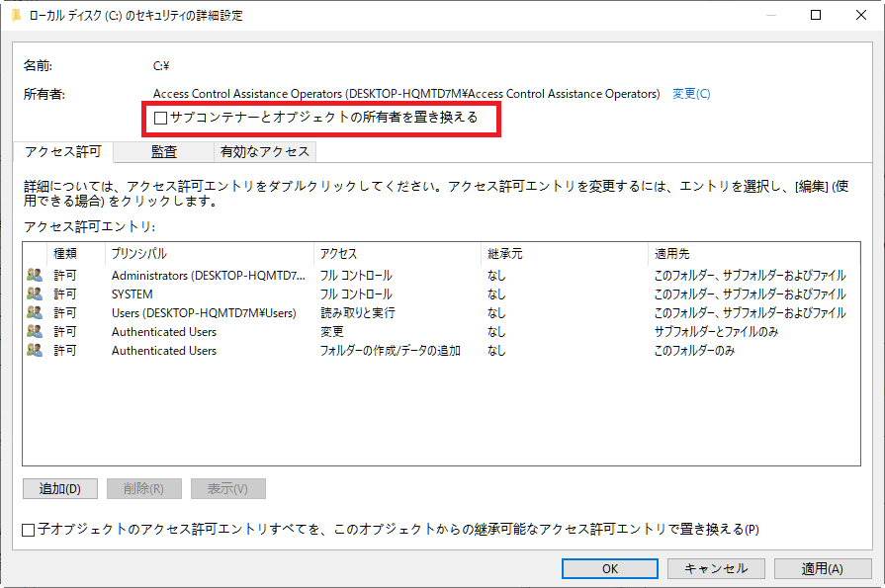Select the アクセス許可 tab
This screenshot has height=588, width=885.
(62, 152)
